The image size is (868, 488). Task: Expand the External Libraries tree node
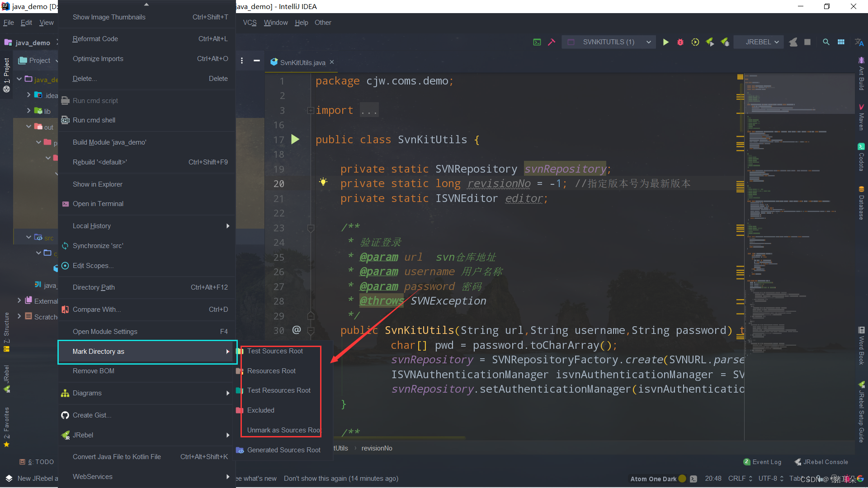(19, 300)
